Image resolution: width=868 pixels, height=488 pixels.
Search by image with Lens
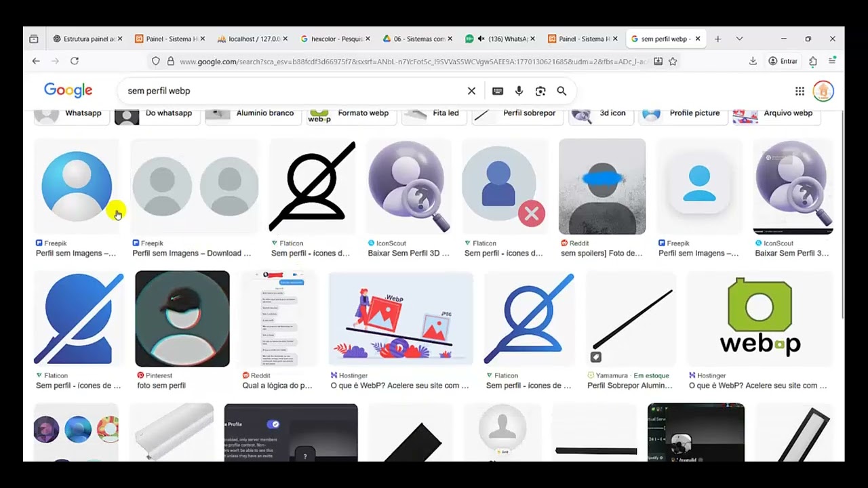click(x=540, y=91)
